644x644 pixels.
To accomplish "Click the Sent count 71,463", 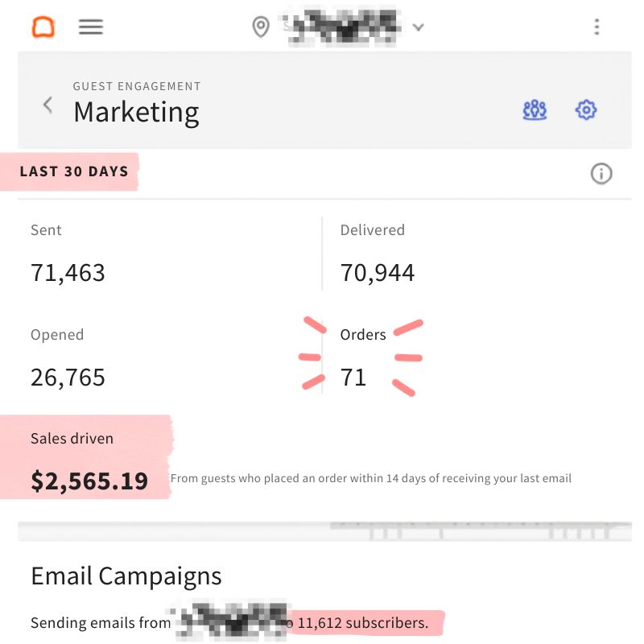I will coord(68,273).
